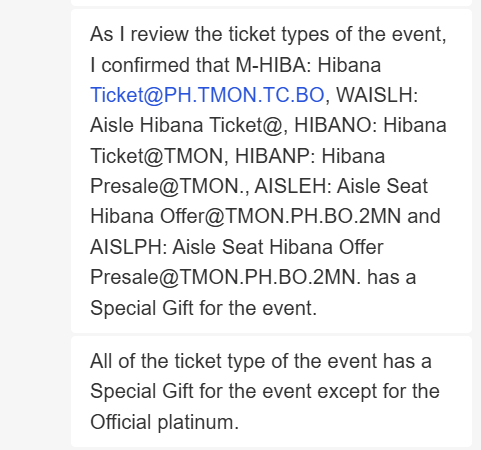Screen dimensions: 481x450
Task: Click the partially visible bubble at top
Action: tap(271, 3)
